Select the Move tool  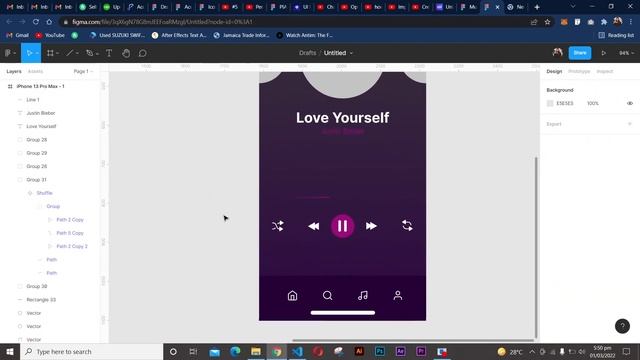29,53
